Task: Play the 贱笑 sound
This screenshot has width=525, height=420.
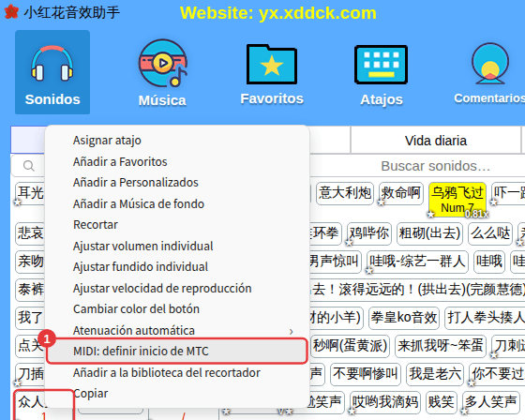Action: pyautogui.click(x=442, y=402)
